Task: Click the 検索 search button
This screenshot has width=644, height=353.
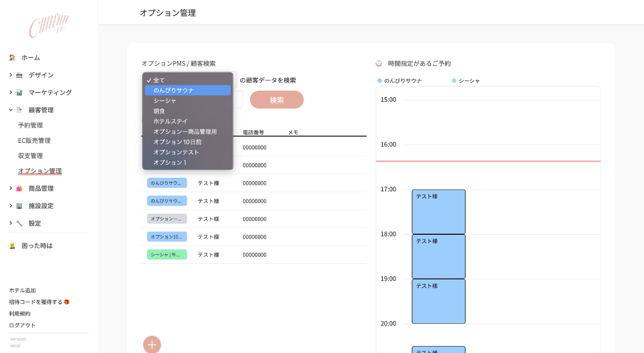Action: point(276,100)
